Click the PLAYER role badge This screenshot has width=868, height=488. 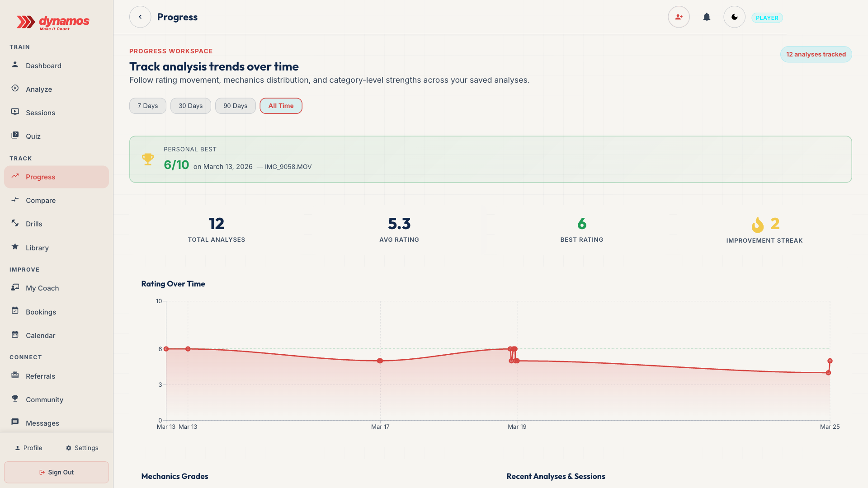767,18
